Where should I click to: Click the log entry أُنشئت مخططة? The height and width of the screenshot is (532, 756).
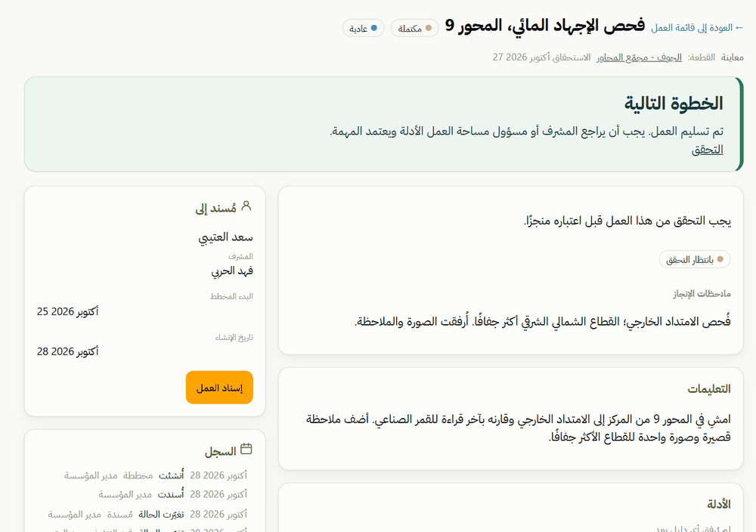tap(155, 475)
